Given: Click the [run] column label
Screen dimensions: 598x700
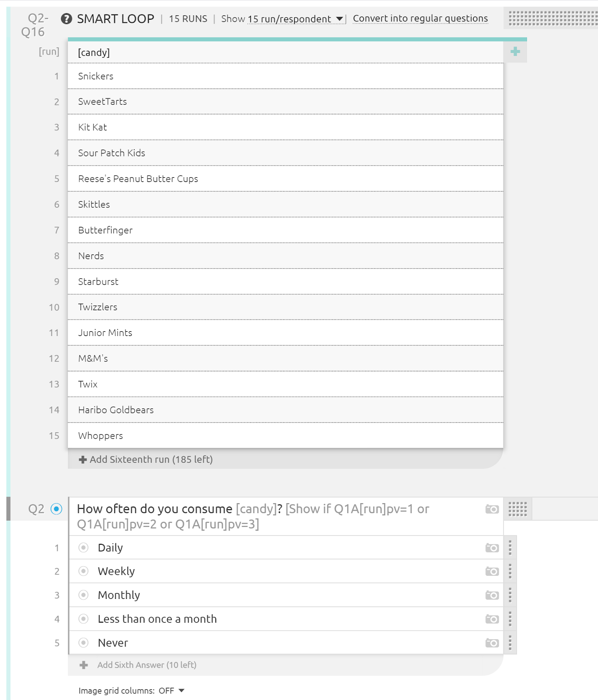Looking at the screenshot, I should click(49, 52).
